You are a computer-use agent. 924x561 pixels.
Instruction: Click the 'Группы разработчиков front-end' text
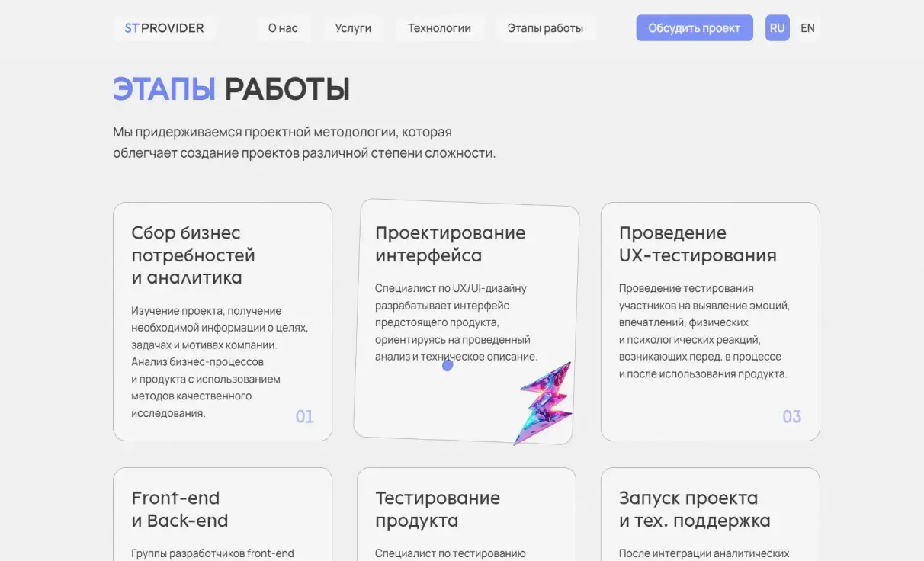213,553
